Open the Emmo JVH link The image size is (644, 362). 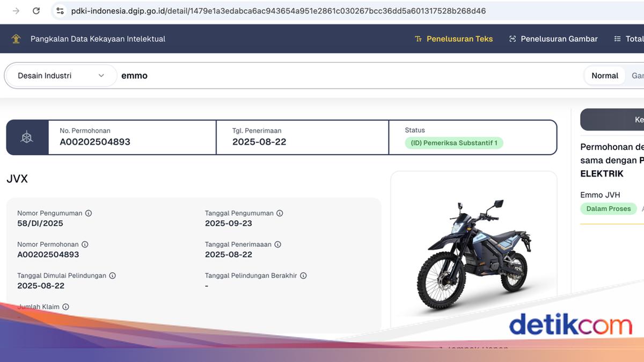599,194
